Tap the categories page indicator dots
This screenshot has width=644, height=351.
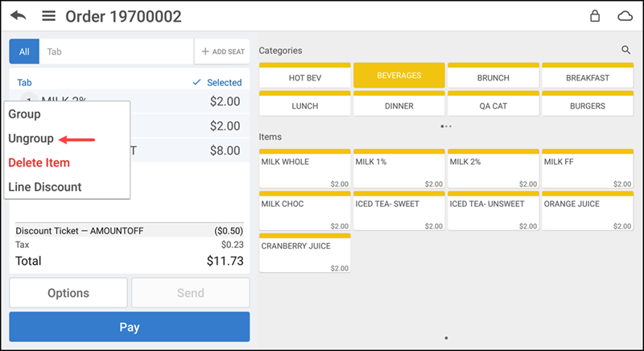[x=446, y=126]
